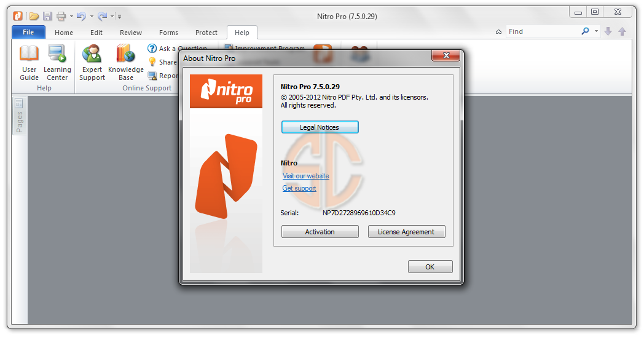The width and height of the screenshot is (644, 337).
Task: Click the Open folder icon in quick access toolbar
Action: pyautogui.click(x=34, y=17)
